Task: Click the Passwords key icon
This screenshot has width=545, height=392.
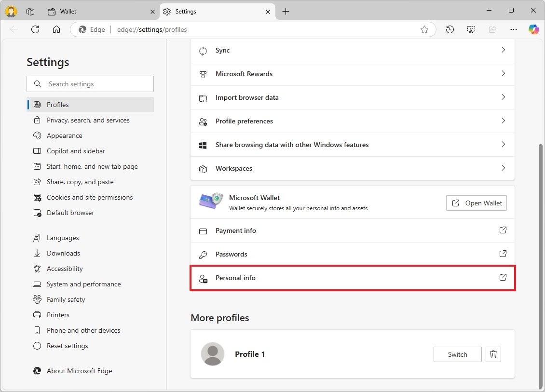Action: click(x=203, y=255)
